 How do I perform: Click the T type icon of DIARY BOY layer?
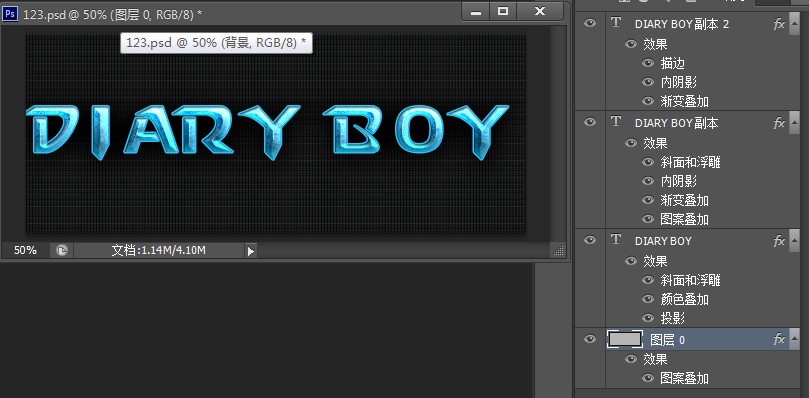coord(616,240)
